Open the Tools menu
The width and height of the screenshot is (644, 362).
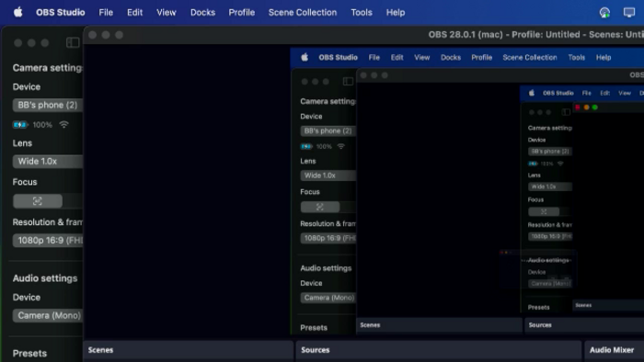(x=362, y=13)
